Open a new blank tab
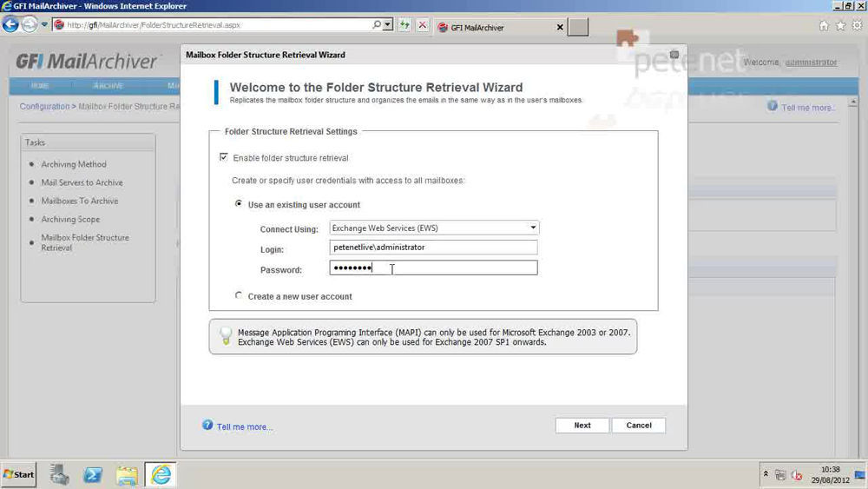Image resolution: width=868 pixels, height=489 pixels. pyautogui.click(x=578, y=27)
